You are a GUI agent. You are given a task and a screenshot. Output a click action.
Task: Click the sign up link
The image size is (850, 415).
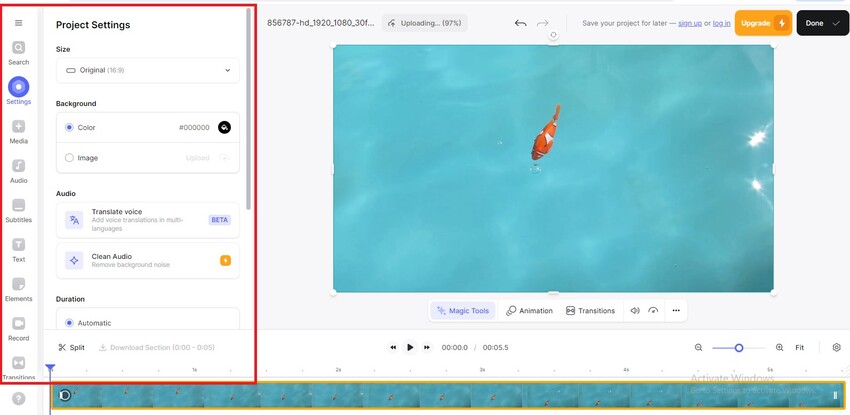689,23
